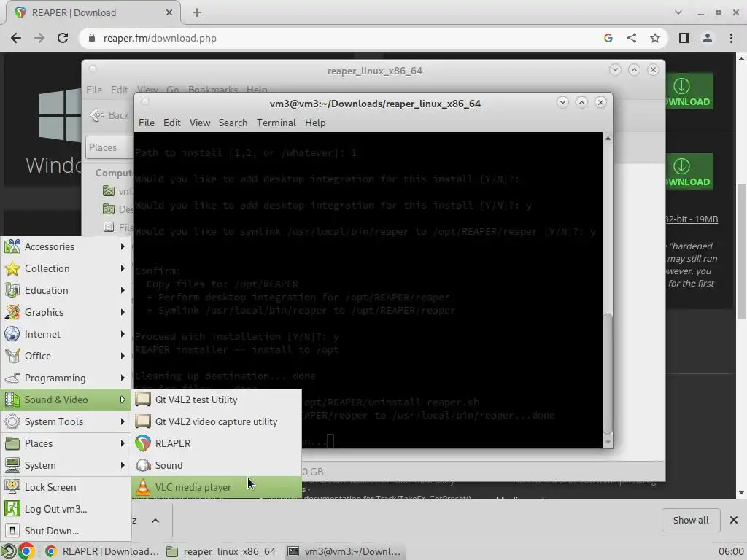747x560 pixels.
Task: Expand the Collection category
Action: (66, 268)
